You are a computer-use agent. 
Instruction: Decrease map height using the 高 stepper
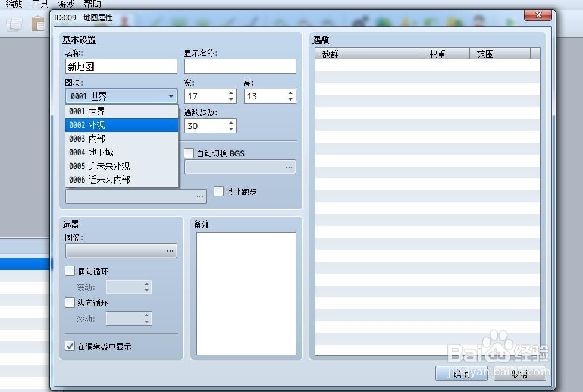(291, 99)
